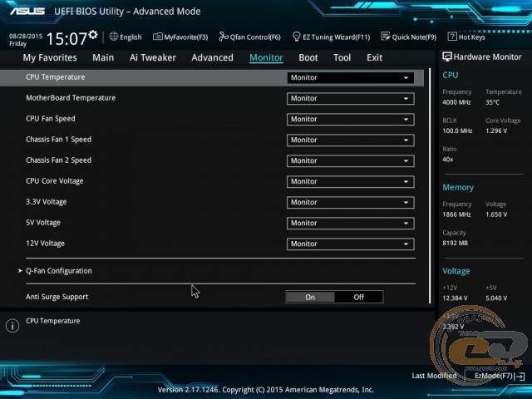Click the 12.384 V reading
Viewport: 532px width, 399px height.
pos(455,298)
